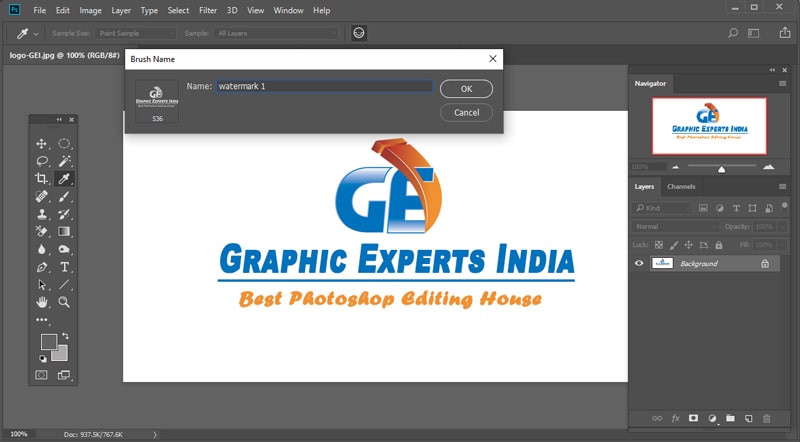Toggle Quick Mask mode
Image resolution: width=800 pixels, height=442 pixels.
pyautogui.click(x=41, y=375)
